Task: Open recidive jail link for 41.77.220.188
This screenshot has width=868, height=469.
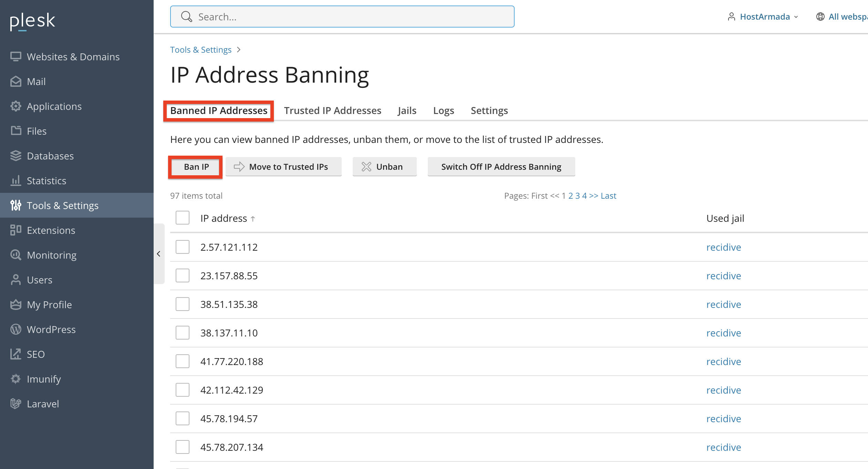Action: [x=724, y=362]
